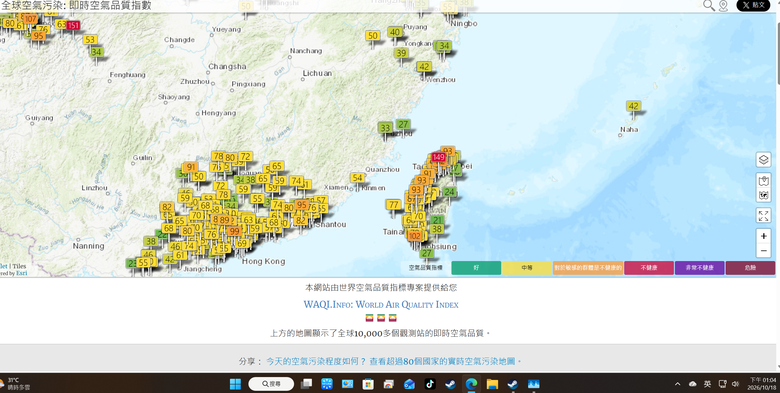This screenshot has width=780, height=393.
Task: Open File Explorer from the taskbar
Action: [x=492, y=384]
